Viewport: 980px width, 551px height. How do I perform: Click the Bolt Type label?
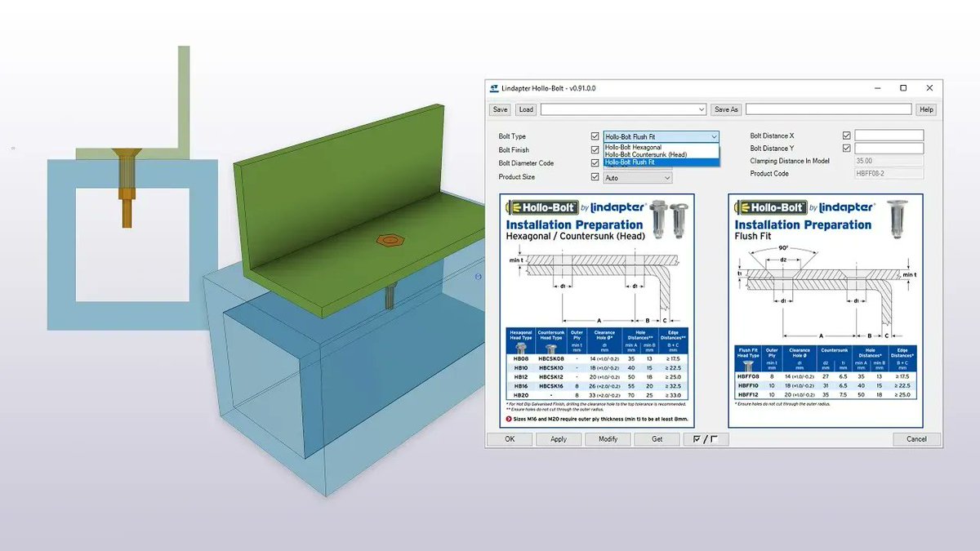513,136
